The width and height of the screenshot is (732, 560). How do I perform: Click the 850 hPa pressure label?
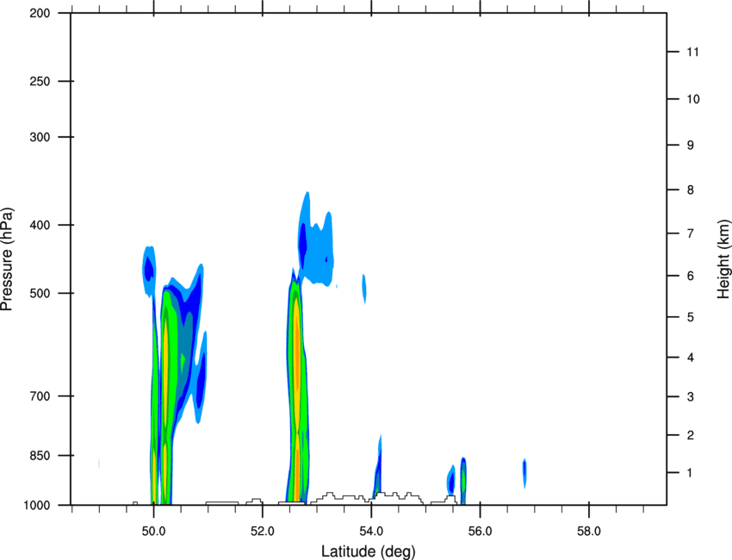[40, 456]
